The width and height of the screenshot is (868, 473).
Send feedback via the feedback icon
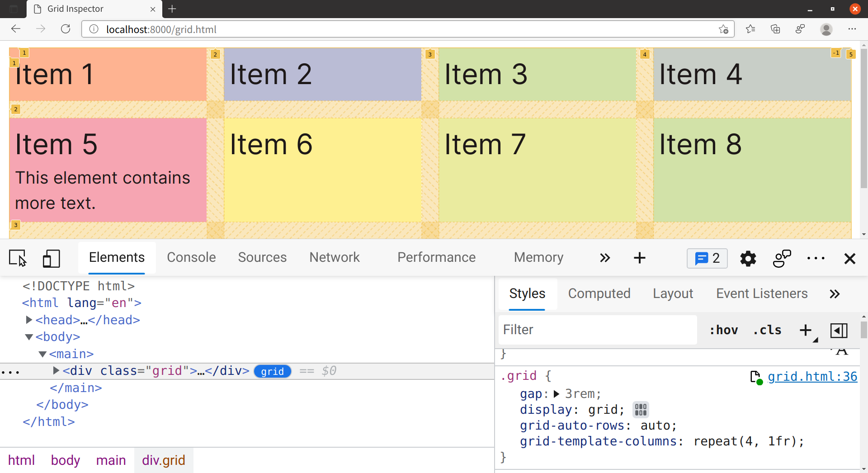click(x=782, y=258)
